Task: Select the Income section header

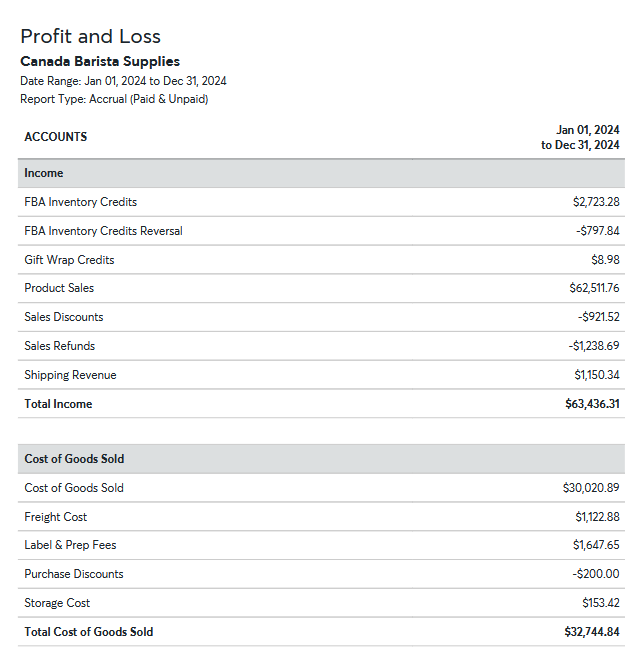Action: tap(44, 173)
